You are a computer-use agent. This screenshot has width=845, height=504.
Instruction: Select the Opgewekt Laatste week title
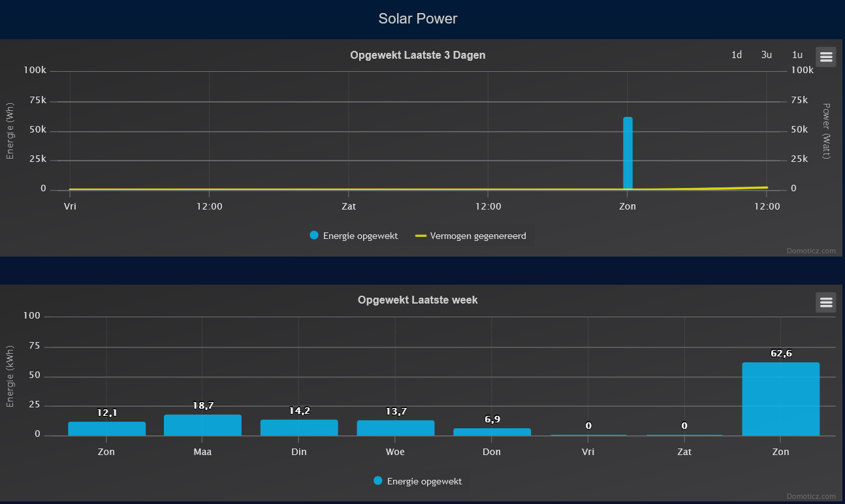(417, 300)
